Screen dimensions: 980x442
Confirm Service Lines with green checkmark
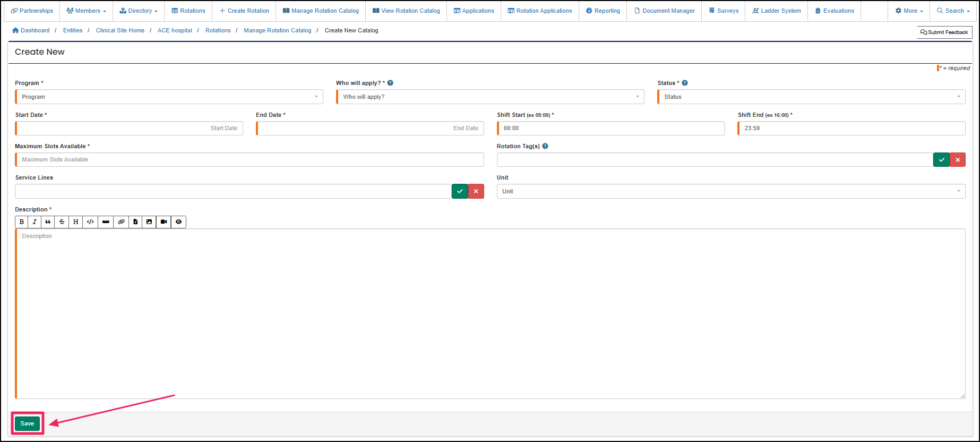(x=460, y=191)
